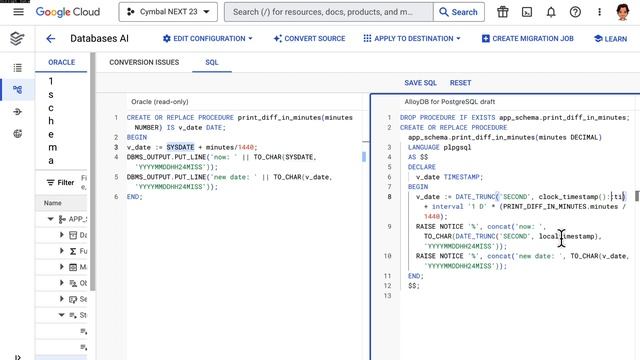Screen dimensions: 640x360
Task: Click 'v_date TIMESTAMP;' in draft editor
Action: 449,177
